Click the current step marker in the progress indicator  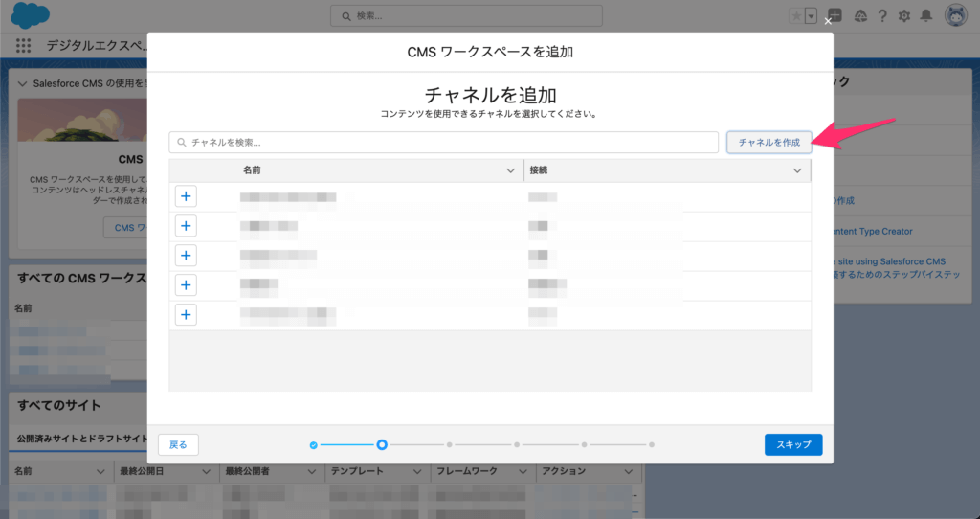point(382,444)
